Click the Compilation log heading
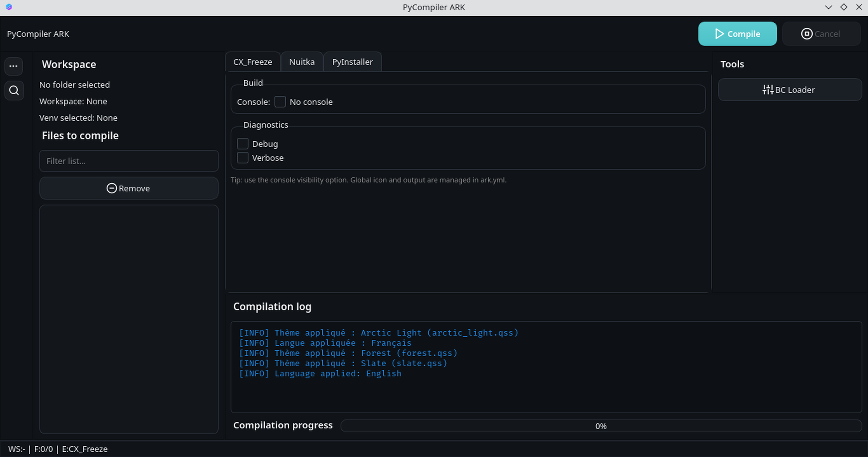 pyautogui.click(x=272, y=306)
